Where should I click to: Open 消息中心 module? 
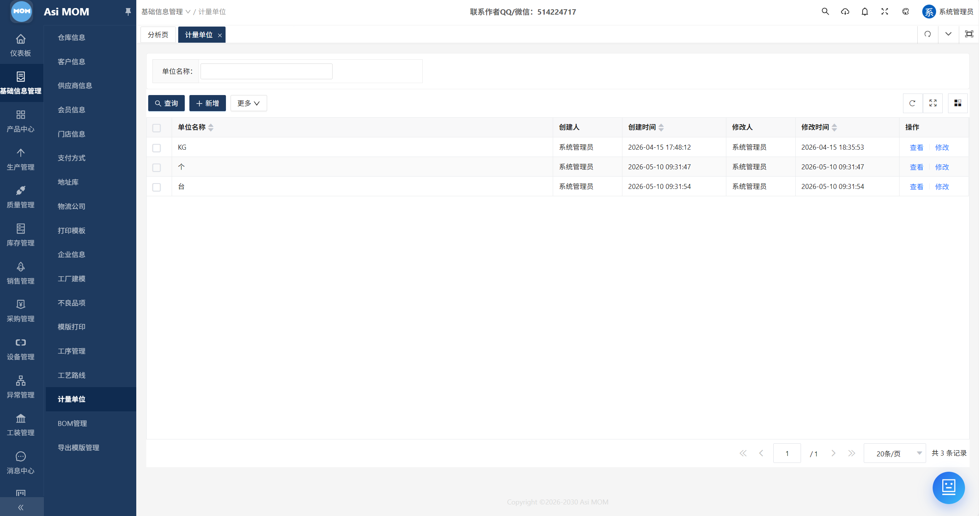[21, 463]
